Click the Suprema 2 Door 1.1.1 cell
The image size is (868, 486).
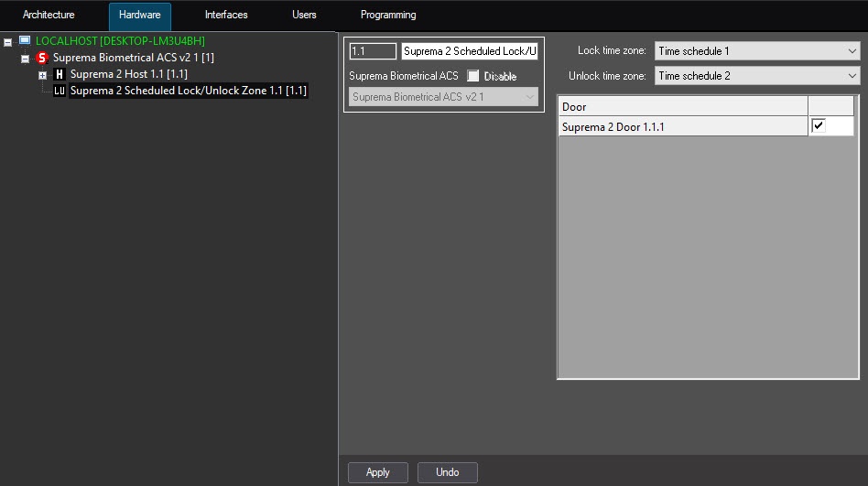(x=683, y=126)
